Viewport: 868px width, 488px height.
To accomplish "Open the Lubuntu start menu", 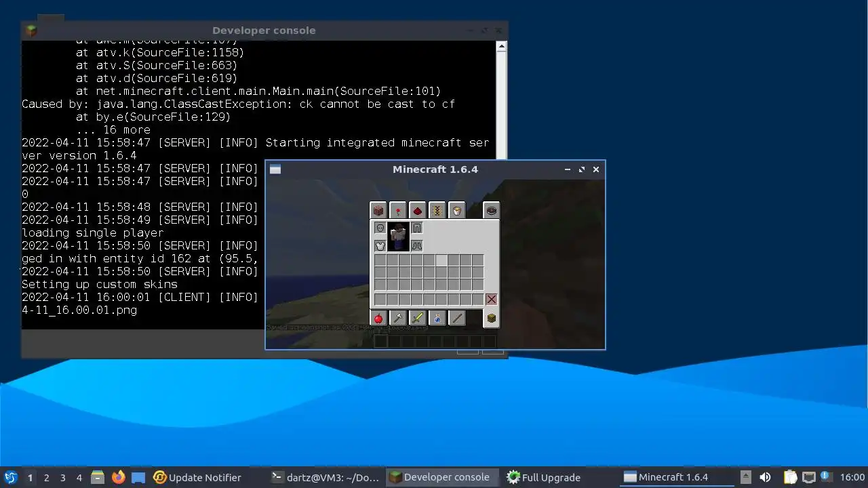I will (x=11, y=477).
